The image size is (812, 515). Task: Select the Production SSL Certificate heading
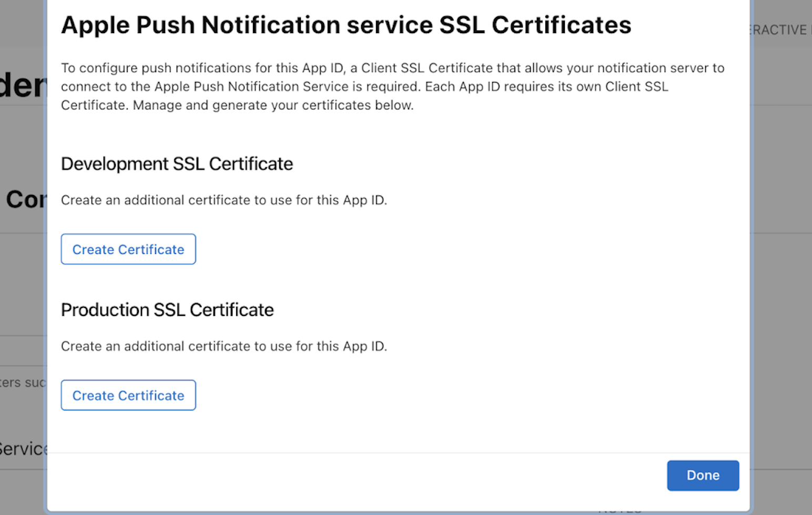click(167, 310)
